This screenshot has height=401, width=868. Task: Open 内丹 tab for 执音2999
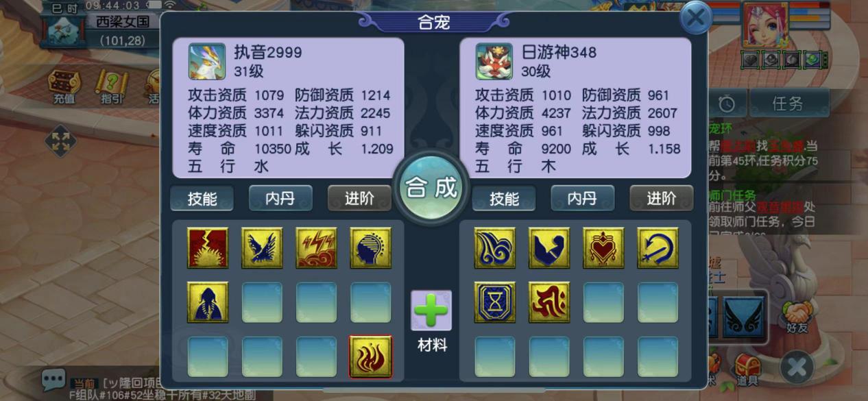[x=280, y=198]
